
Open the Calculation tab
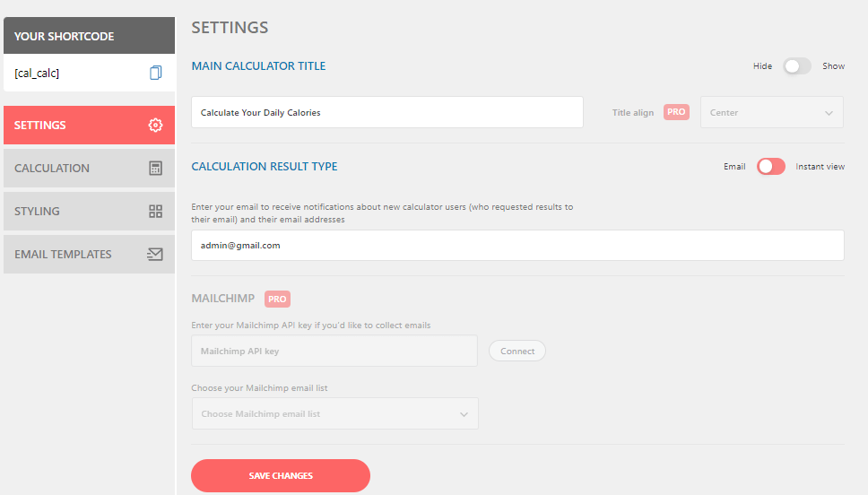(x=89, y=169)
